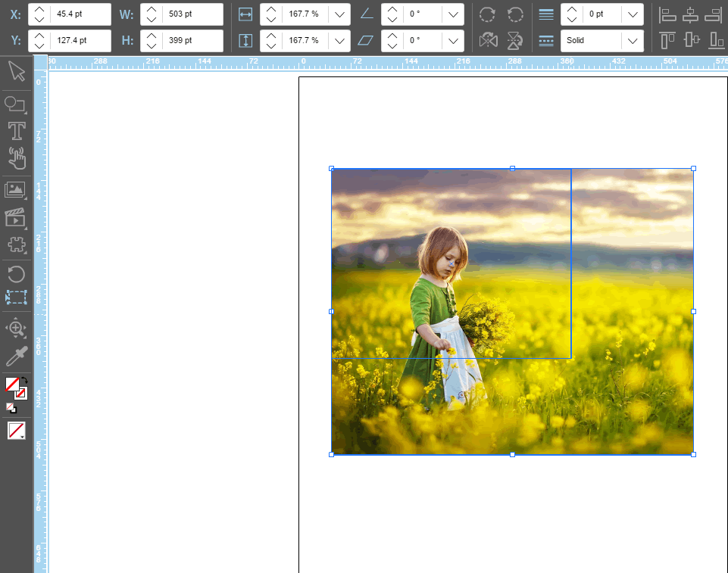728x573 pixels.
Task: Expand the Solid stroke style dropdown
Action: [x=632, y=40]
